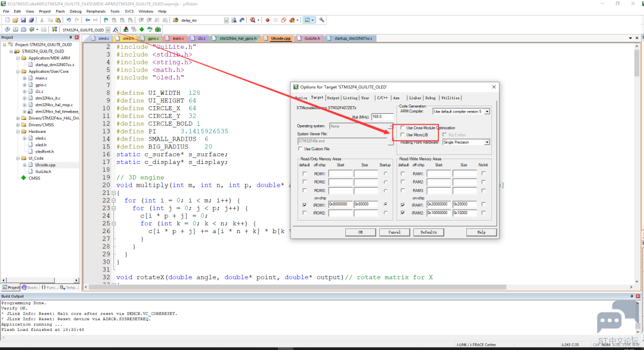This screenshot has height=350, width=644.
Task: Check Use Cross-Module Optimization
Action: (x=402, y=128)
